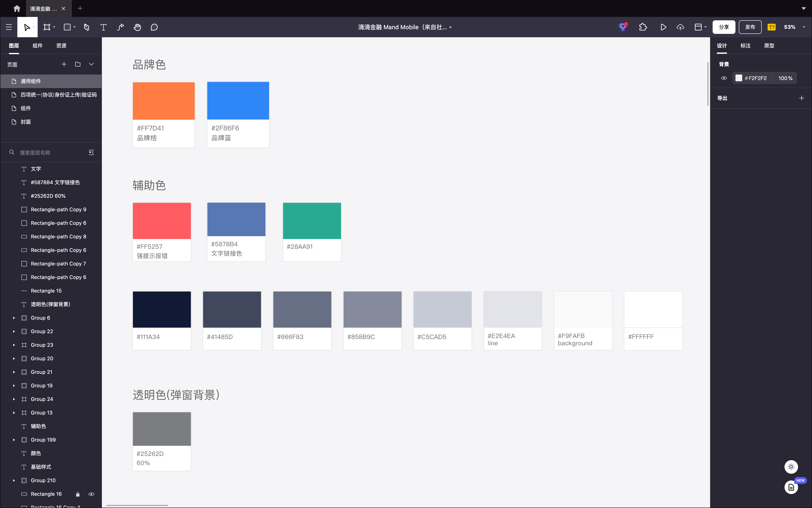
Task: Open the document notes NEW icon
Action: coord(791,487)
